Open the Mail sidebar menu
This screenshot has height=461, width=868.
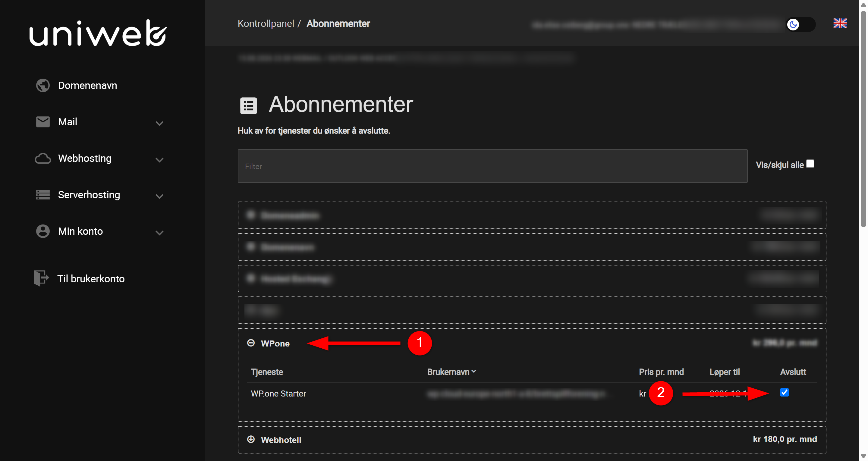click(68, 122)
